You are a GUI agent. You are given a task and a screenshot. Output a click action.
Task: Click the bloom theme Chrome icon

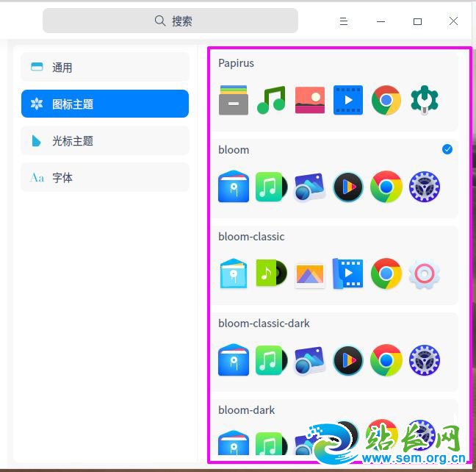(386, 187)
